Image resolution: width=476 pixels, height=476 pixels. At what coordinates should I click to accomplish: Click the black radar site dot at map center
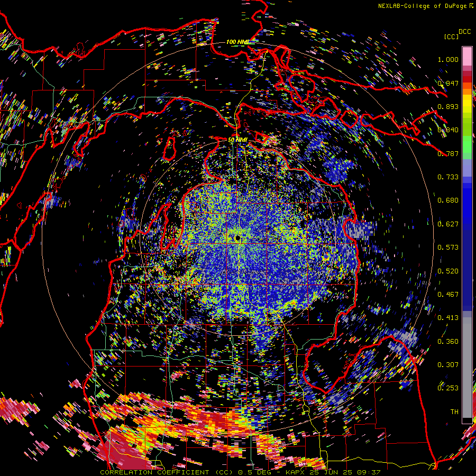point(237,238)
